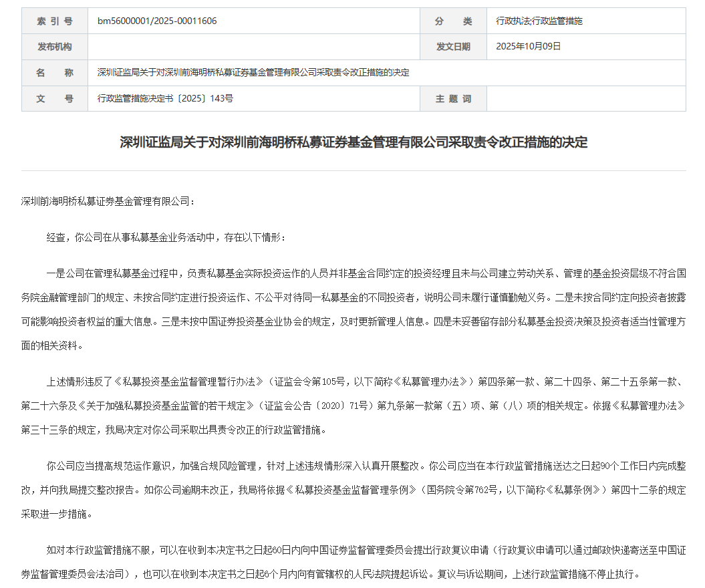Click the 文号 label cell
Screen dimensions: 705x588
pyautogui.click(x=55, y=98)
